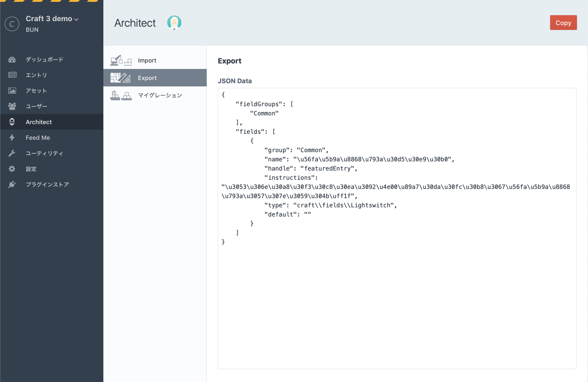Click the Feed Me lightning bolt icon
This screenshot has width=588, height=382.
pos(11,137)
